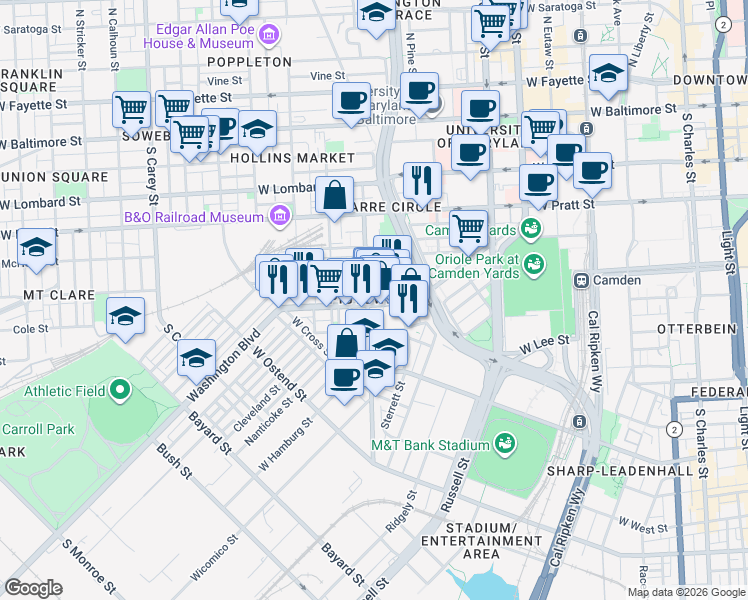Click the Athletic Field green pin

pos(120,390)
